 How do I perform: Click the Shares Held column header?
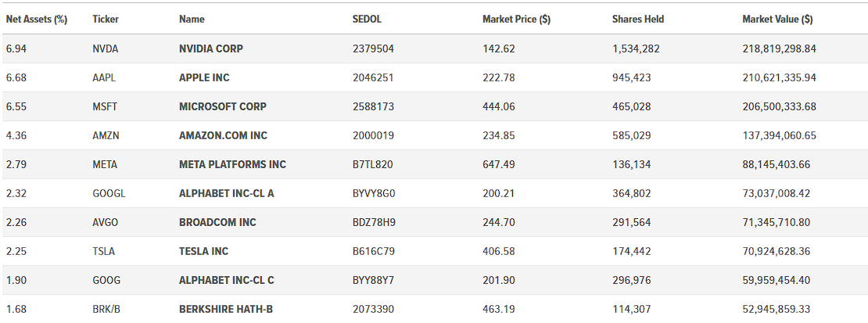tap(638, 20)
